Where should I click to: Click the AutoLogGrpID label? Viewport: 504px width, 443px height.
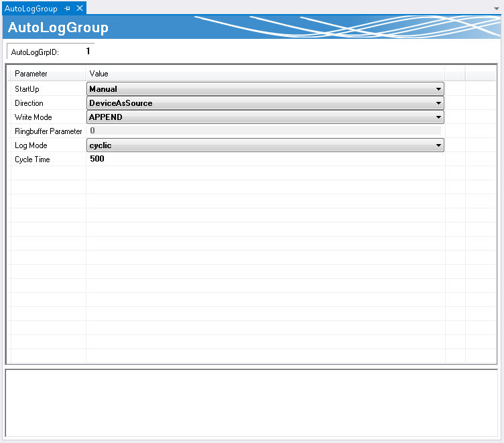[x=35, y=52]
